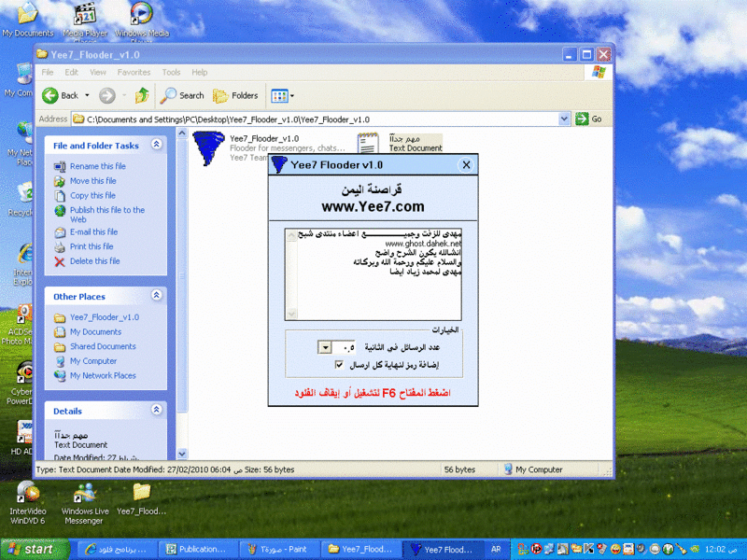
Task: Expand the address bar dropdown arrow
Action: [x=564, y=119]
